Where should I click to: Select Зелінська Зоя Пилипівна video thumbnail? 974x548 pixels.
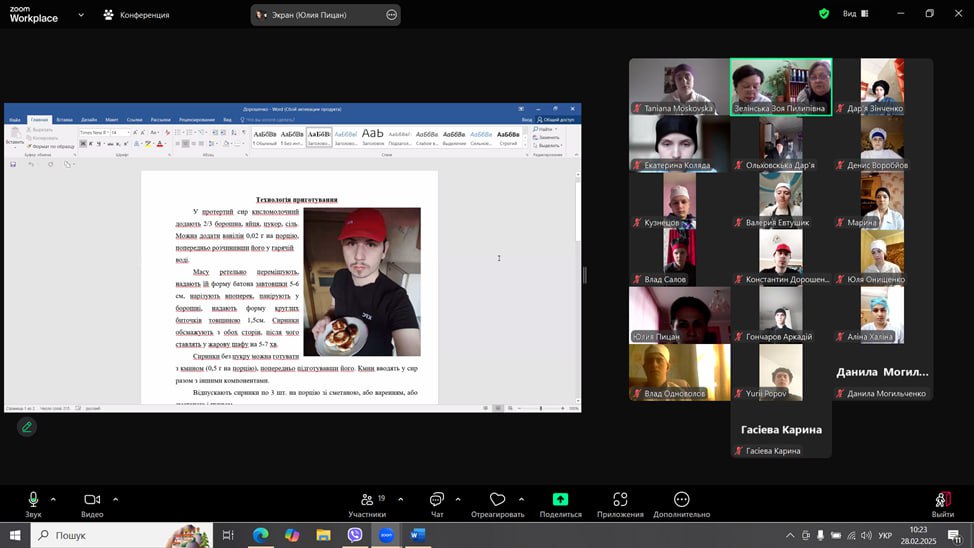[x=780, y=87]
